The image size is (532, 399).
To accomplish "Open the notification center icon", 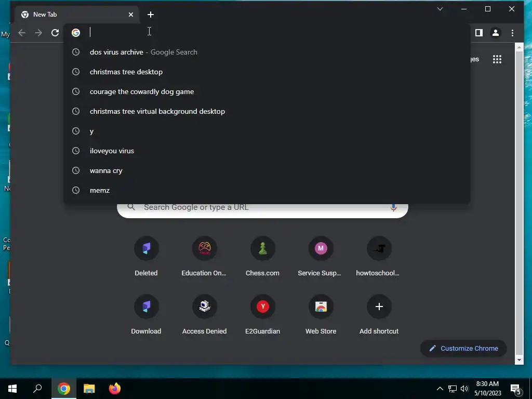I will pos(516,389).
